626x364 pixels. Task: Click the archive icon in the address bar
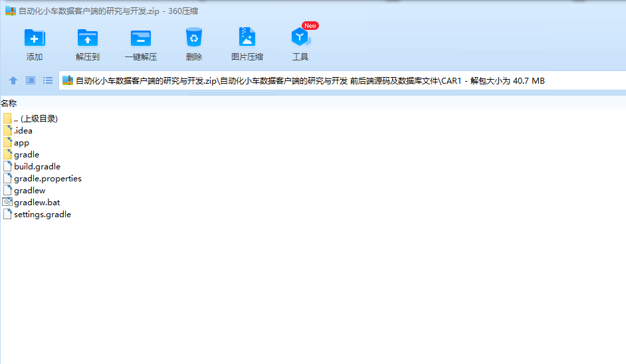click(x=68, y=80)
